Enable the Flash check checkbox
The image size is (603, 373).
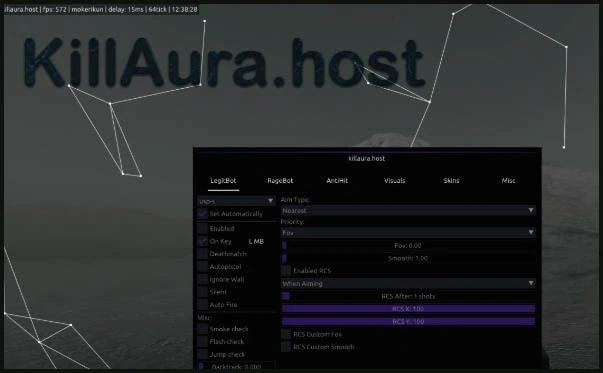tap(202, 341)
